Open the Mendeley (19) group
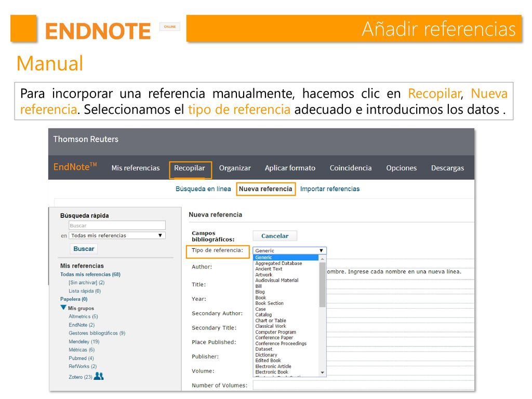 pos(84,342)
